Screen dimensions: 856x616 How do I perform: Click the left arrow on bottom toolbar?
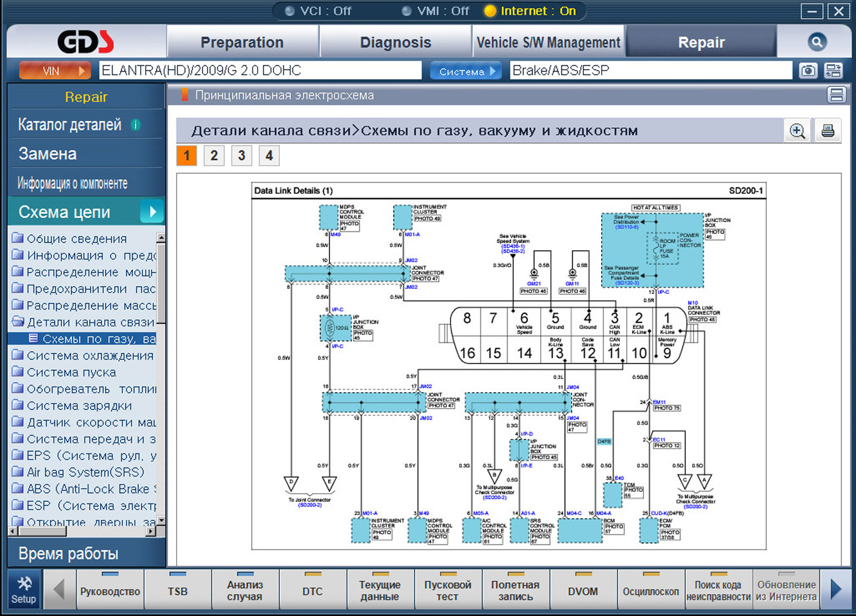click(x=59, y=590)
